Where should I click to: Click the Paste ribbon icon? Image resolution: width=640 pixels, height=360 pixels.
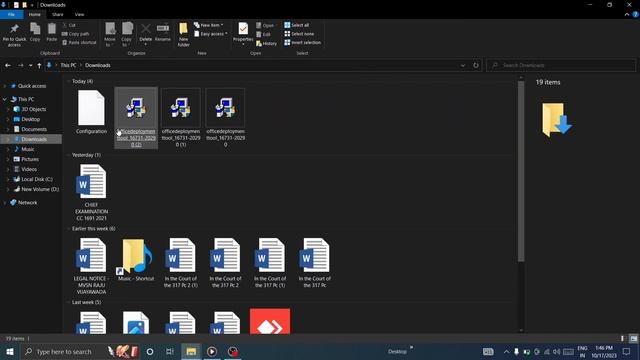click(x=51, y=32)
